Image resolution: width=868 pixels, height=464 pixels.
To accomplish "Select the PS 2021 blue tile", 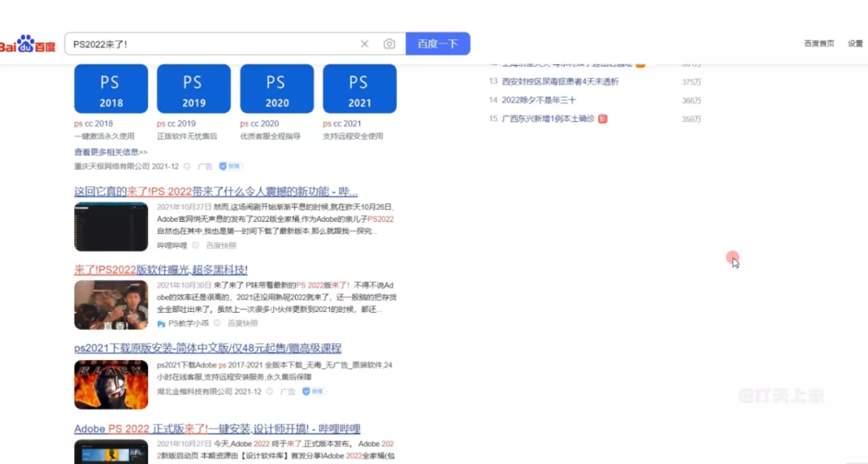I will pyautogui.click(x=360, y=88).
